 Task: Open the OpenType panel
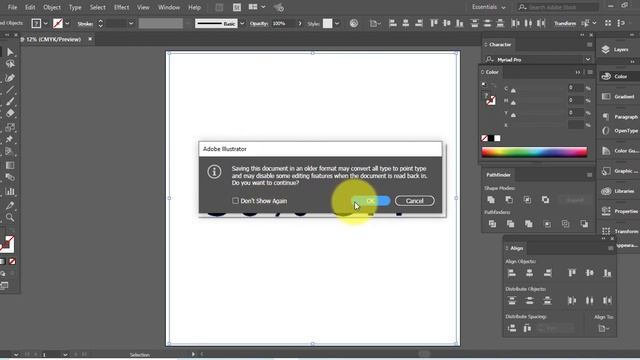tap(619, 131)
